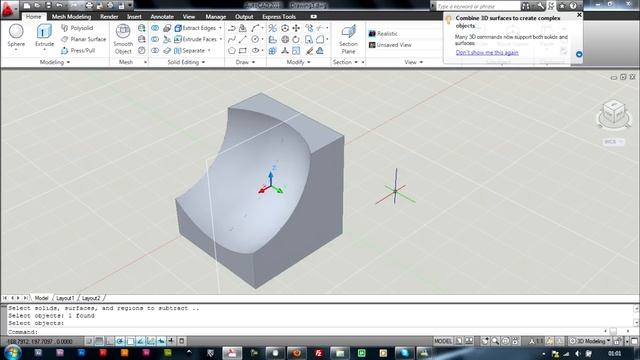
Task: Click "Don't show me this again" link
Action: click(487, 53)
